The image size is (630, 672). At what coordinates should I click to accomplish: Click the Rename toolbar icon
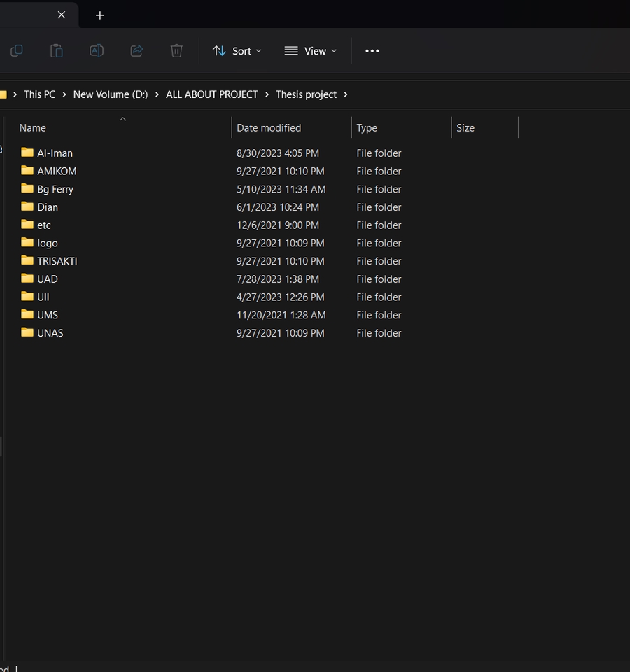point(97,50)
